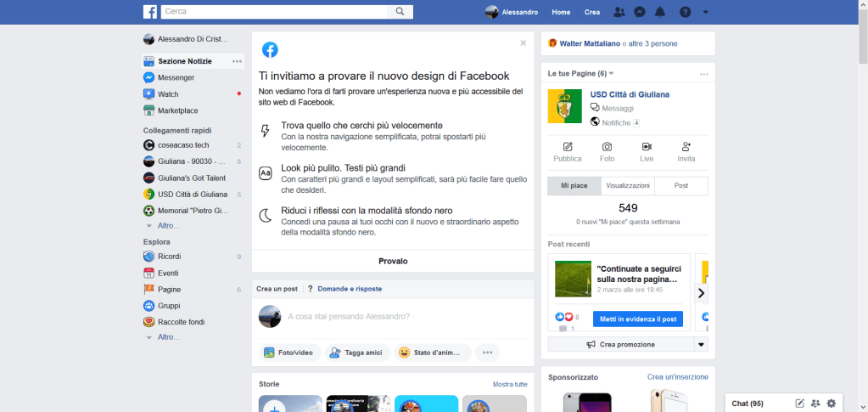Image resolution: width=868 pixels, height=412 pixels.
Task: Click the new message compose icon in chat
Action: tap(799, 403)
